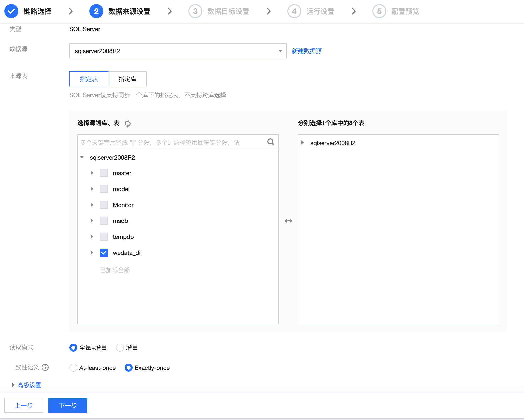Click the refresh icon beside source table header
Viewport: 524px width, 420px height.
click(128, 123)
